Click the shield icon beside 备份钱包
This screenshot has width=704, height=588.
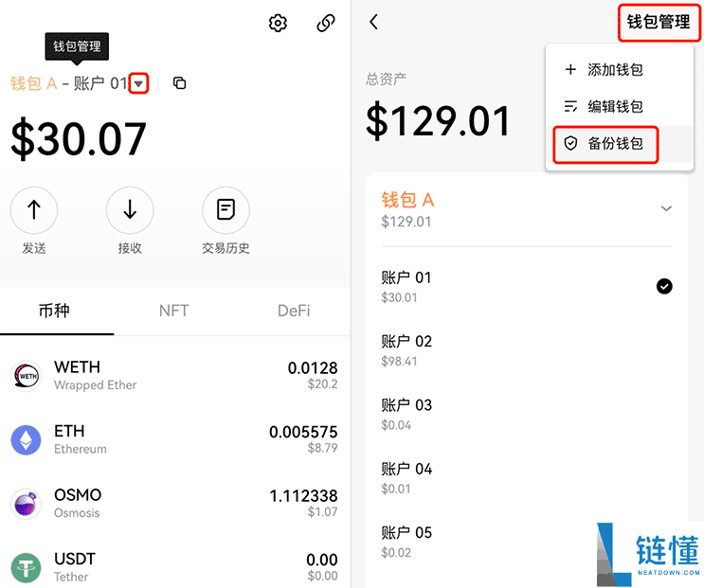pos(570,144)
